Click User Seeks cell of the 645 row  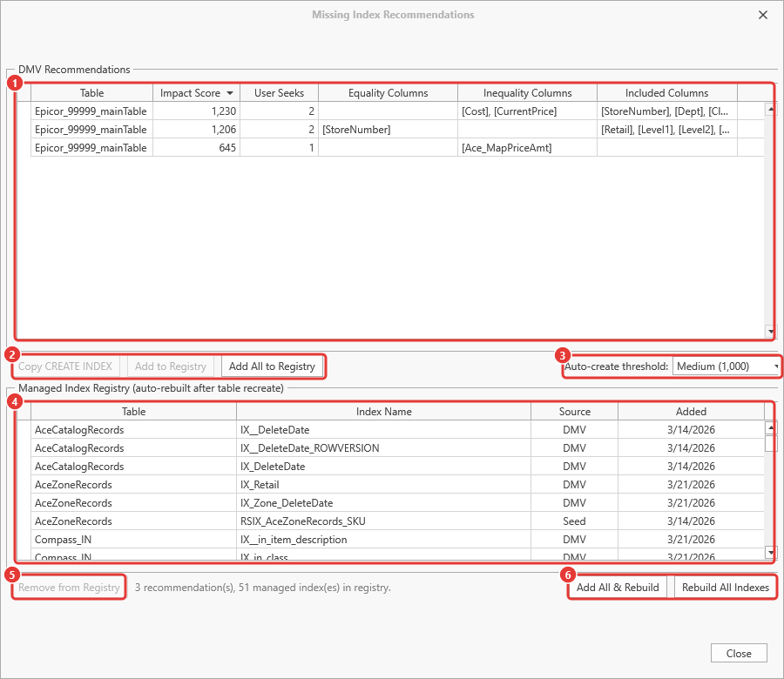[279, 148]
